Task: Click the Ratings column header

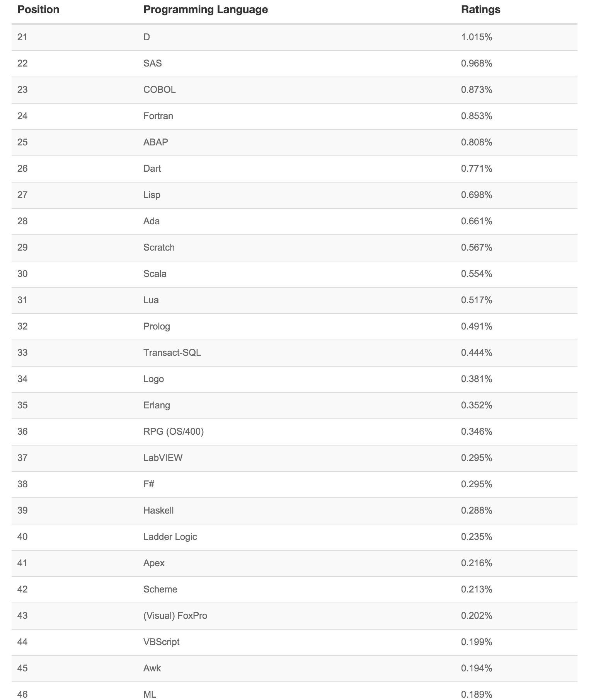Action: (x=480, y=10)
